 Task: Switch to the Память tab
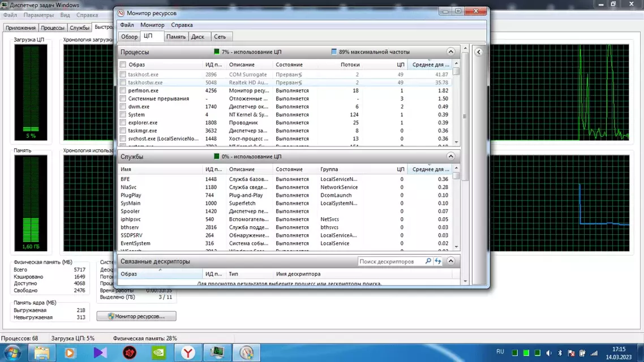[176, 37]
